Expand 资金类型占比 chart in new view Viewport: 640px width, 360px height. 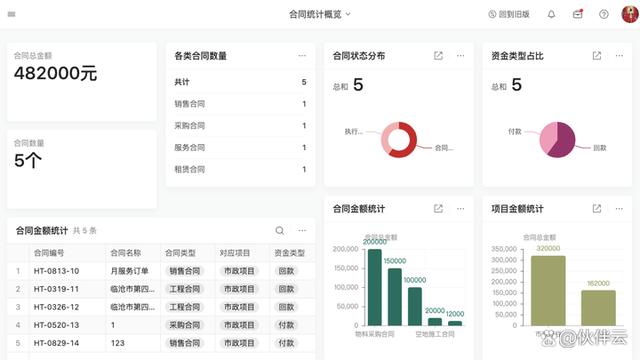click(x=597, y=56)
